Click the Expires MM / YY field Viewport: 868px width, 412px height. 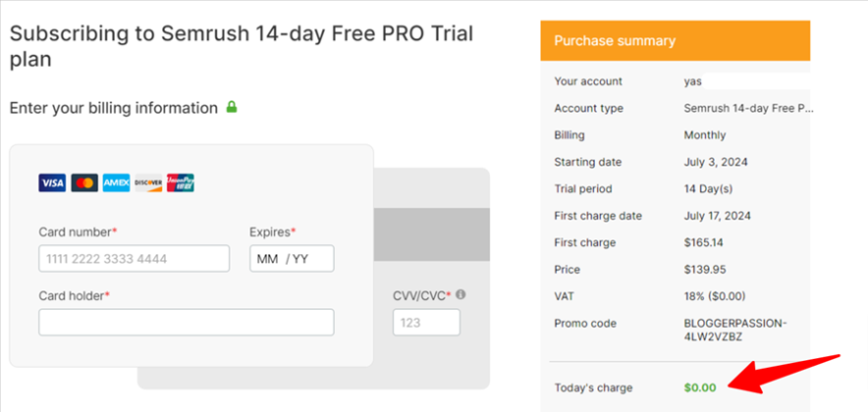click(292, 259)
